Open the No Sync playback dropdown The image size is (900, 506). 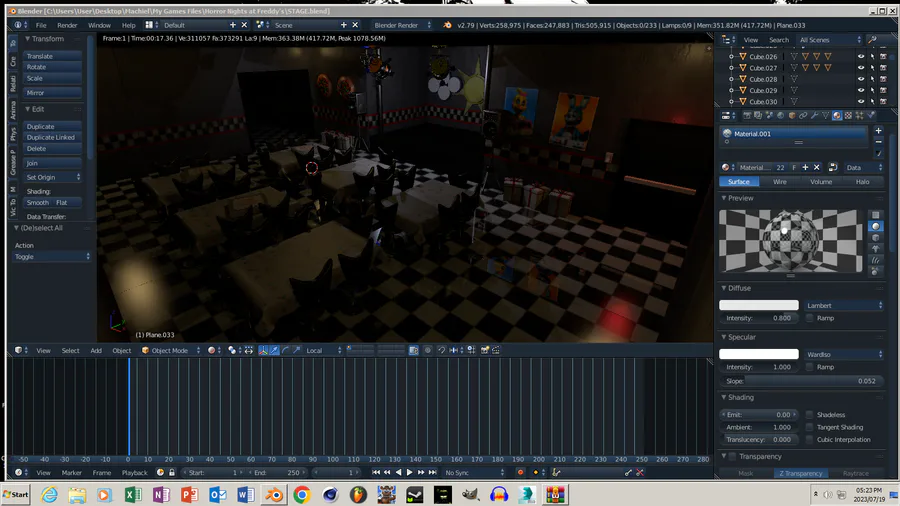click(x=474, y=473)
